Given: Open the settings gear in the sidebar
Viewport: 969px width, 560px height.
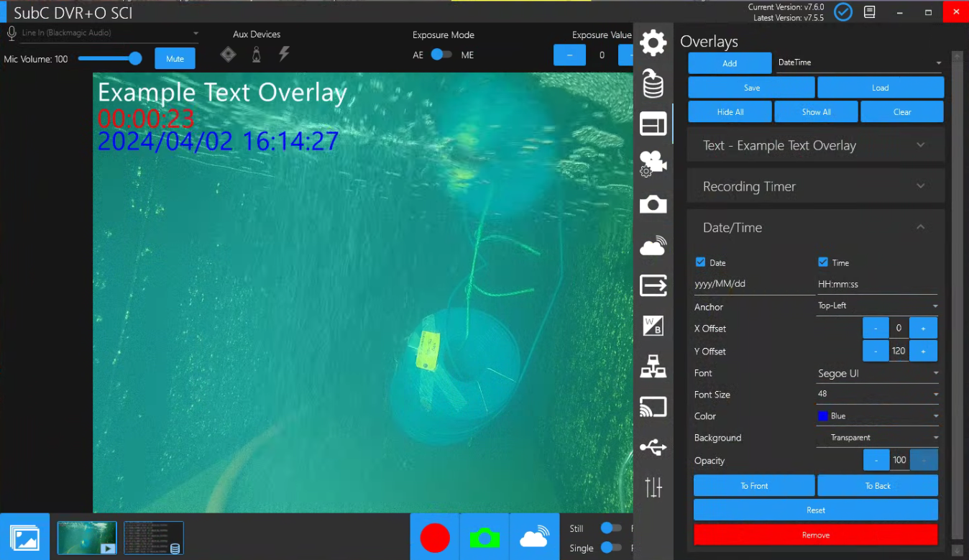Looking at the screenshot, I should (x=653, y=43).
